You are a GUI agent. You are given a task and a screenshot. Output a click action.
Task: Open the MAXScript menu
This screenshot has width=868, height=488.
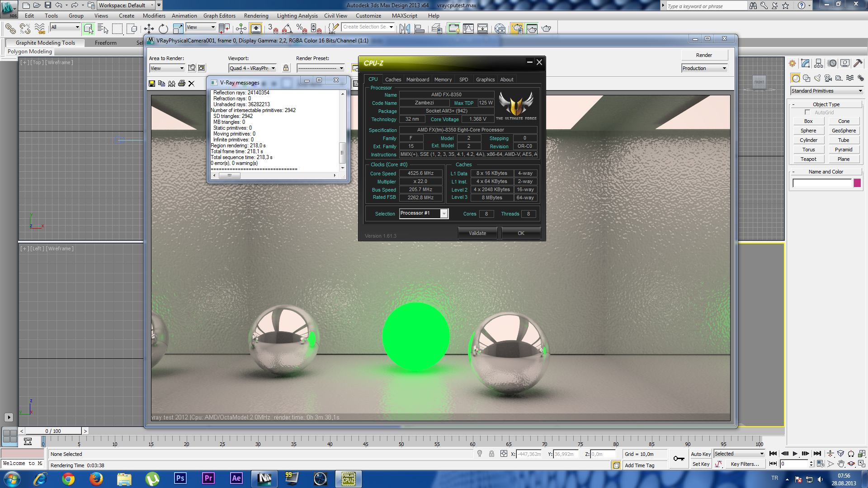(404, 16)
